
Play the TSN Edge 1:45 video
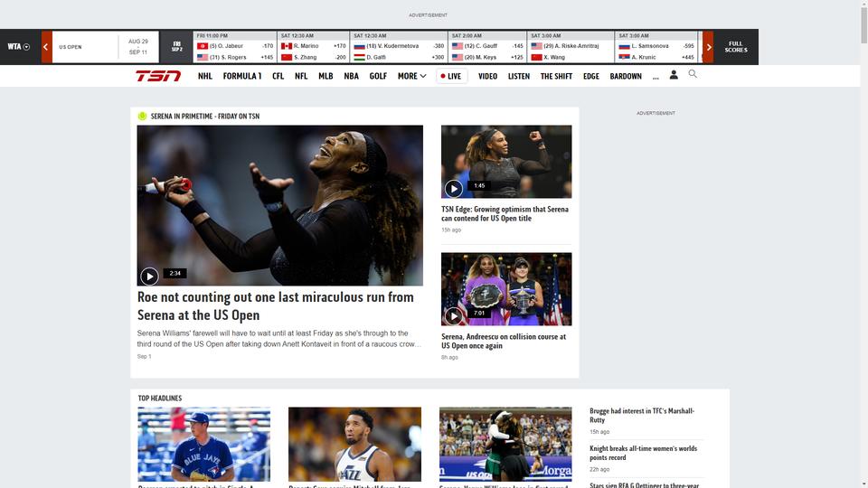[x=453, y=189]
